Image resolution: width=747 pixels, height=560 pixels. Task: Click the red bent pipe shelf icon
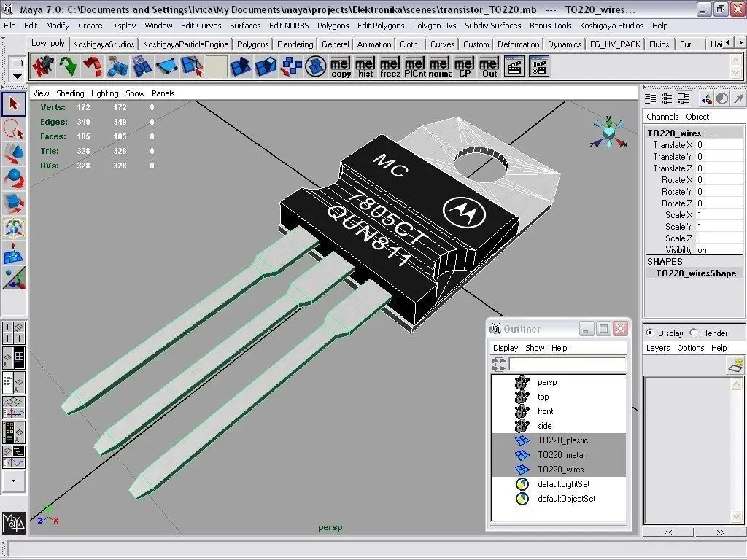pyautogui.click(x=92, y=66)
